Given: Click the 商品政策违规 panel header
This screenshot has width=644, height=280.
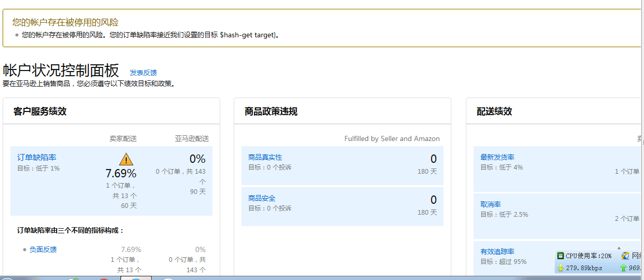Looking at the screenshot, I should (271, 111).
